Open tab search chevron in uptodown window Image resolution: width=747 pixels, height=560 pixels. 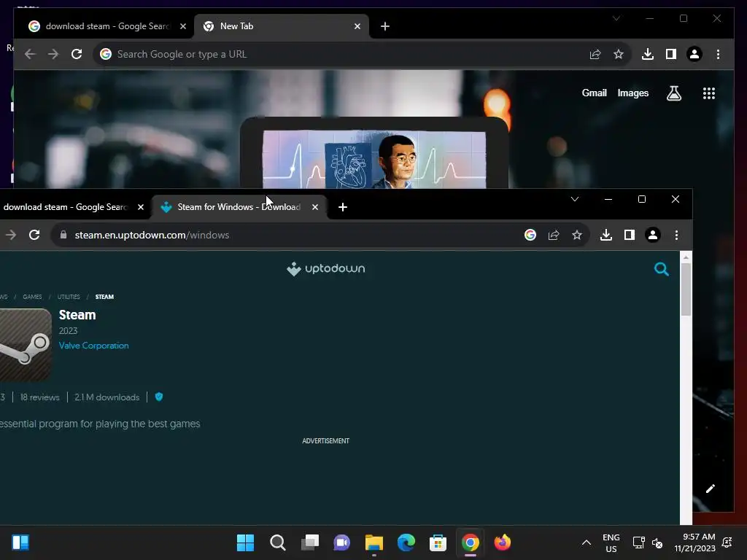(x=575, y=199)
